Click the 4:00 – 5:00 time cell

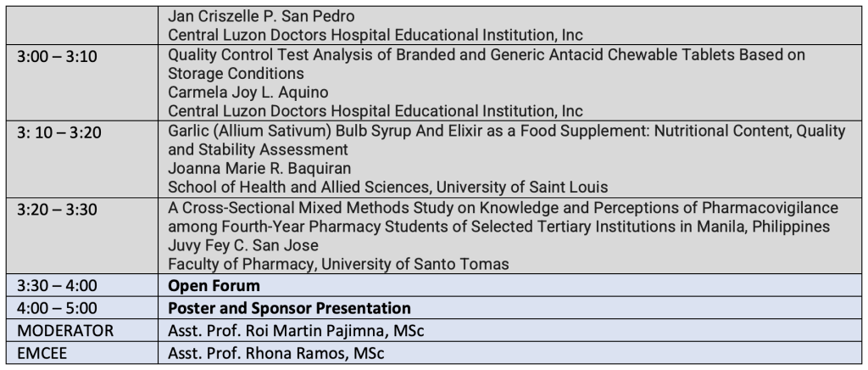click(x=81, y=307)
